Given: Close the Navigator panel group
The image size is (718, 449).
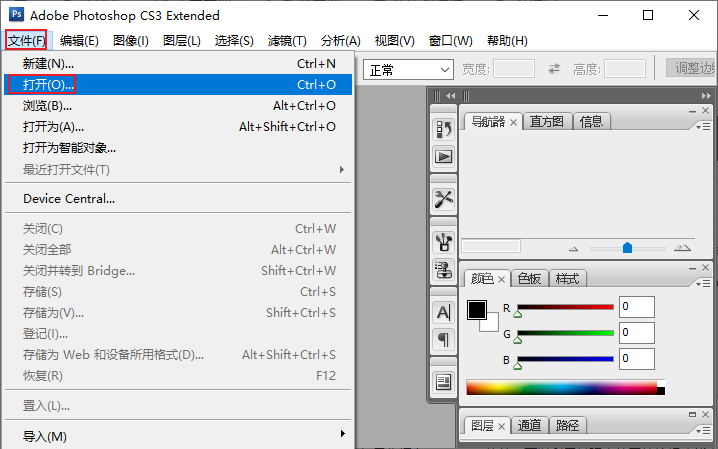Looking at the screenshot, I should (706, 111).
